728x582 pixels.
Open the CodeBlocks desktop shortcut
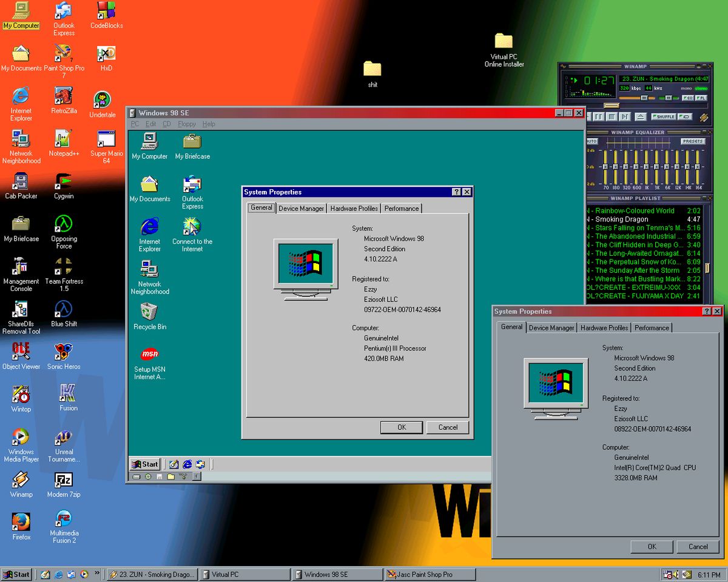(106, 11)
